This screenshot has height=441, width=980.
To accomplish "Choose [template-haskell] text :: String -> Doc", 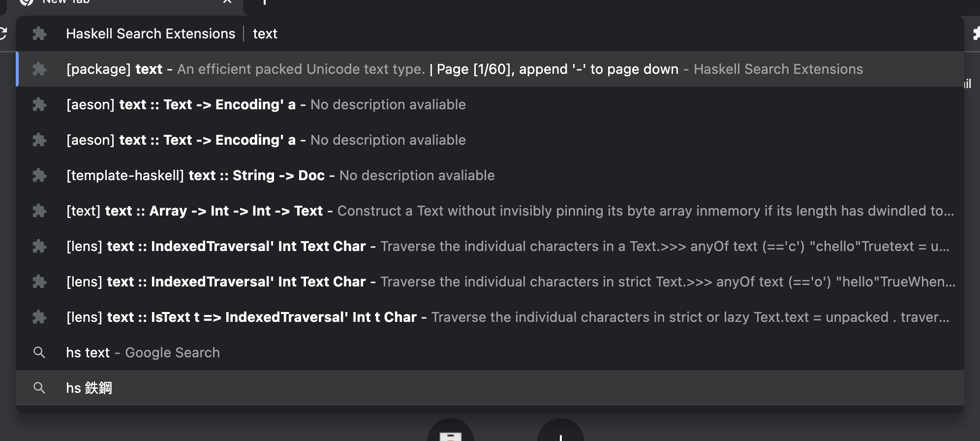I will (x=490, y=175).
